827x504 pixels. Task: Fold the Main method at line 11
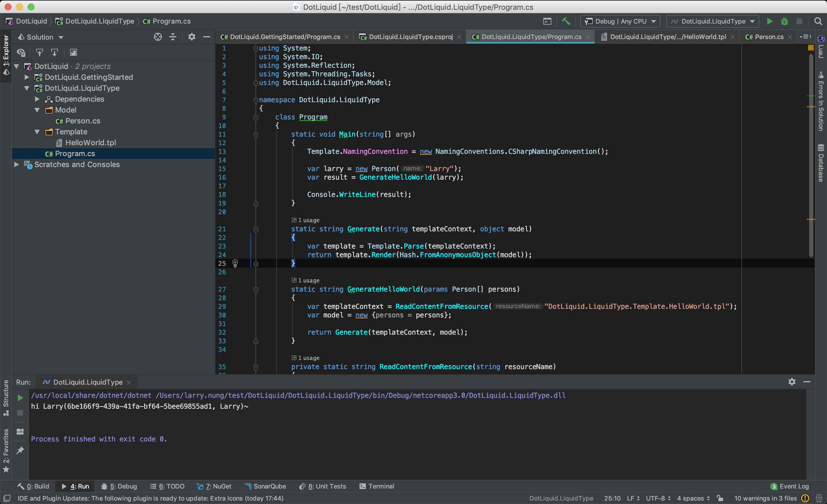point(256,135)
